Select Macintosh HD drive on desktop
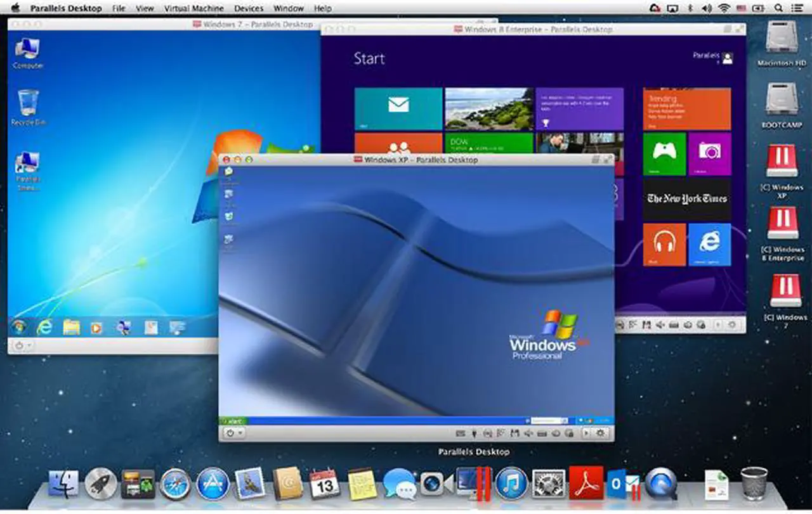 (x=782, y=42)
